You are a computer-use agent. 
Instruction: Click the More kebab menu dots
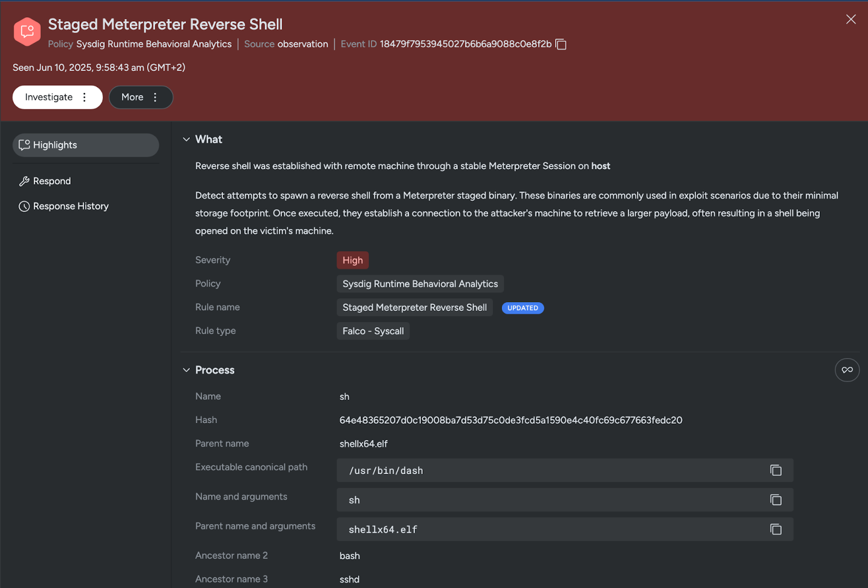tap(155, 97)
